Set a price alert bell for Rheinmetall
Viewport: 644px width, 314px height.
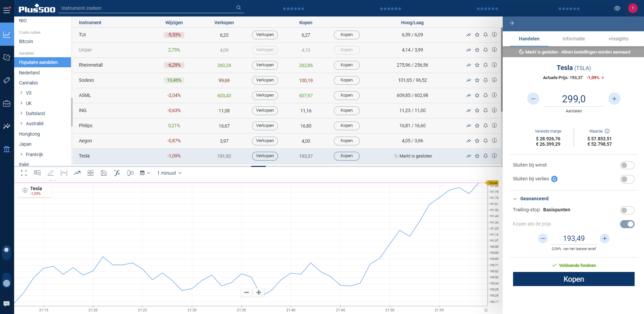tap(486, 65)
